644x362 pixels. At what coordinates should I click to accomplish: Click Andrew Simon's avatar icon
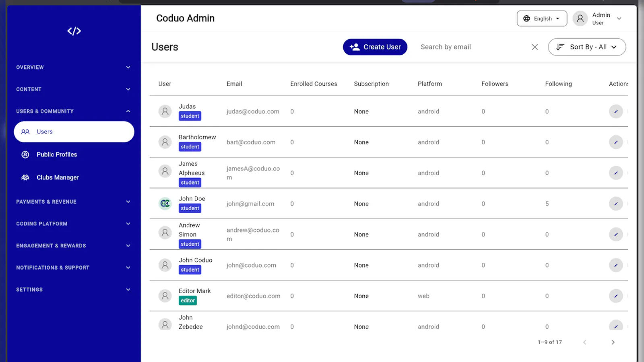click(x=165, y=233)
